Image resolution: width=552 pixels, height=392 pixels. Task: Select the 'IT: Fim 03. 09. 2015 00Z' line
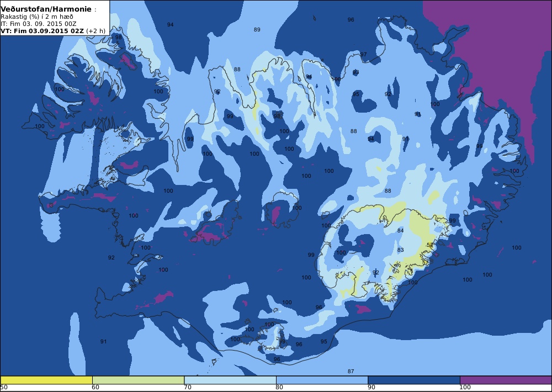(x=39, y=24)
